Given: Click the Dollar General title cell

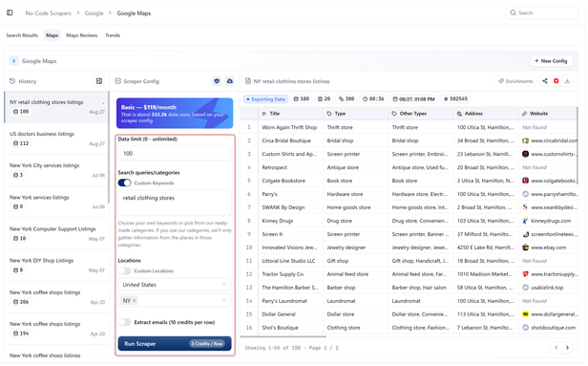Looking at the screenshot, I should pyautogui.click(x=290, y=314).
